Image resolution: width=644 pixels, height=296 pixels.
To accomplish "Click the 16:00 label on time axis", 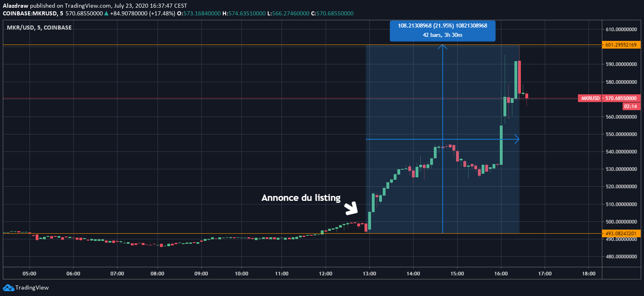I will pos(501,274).
